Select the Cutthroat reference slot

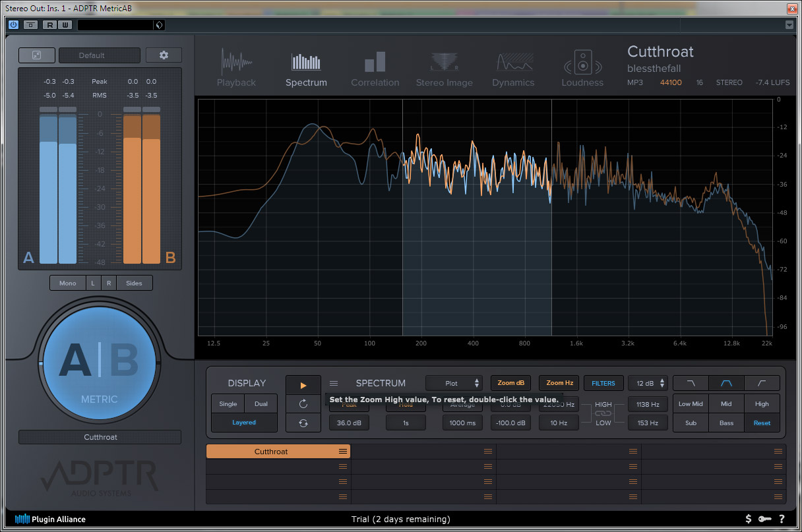point(278,452)
